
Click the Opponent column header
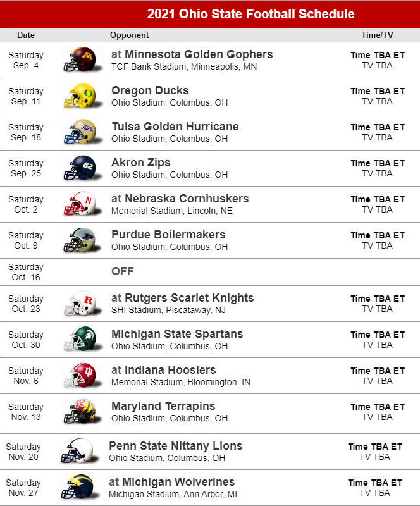point(130,35)
